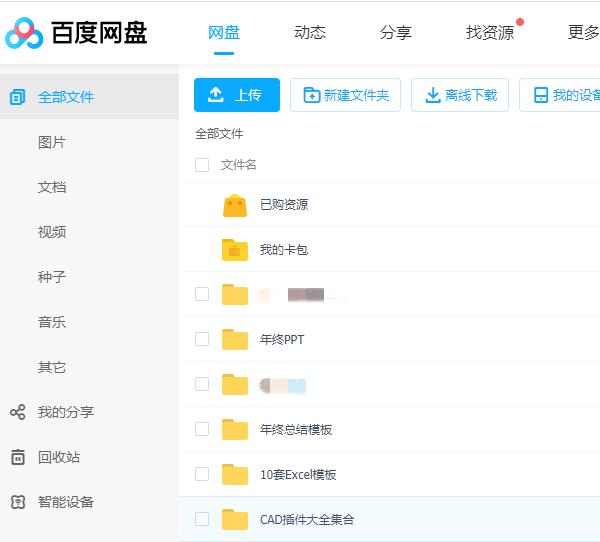Filter files by 图片 in sidebar

(52, 142)
